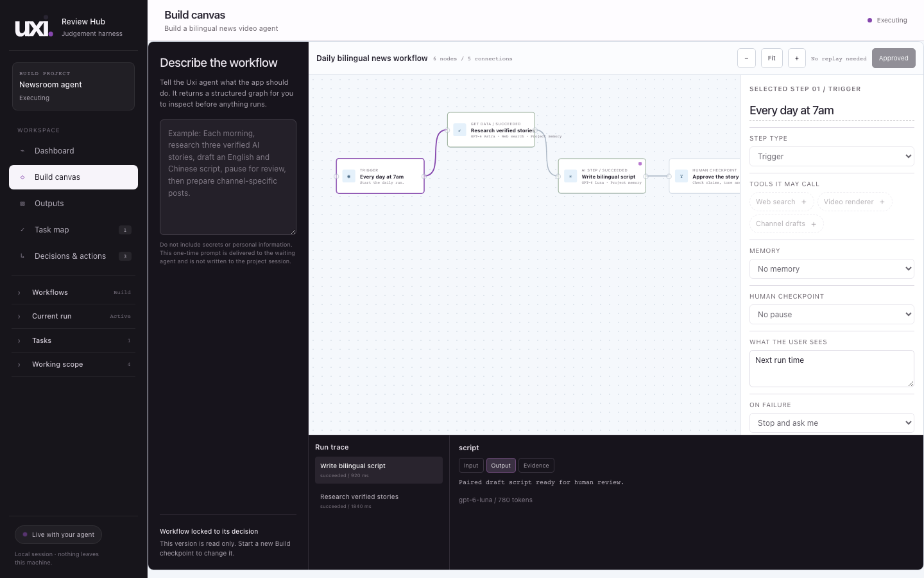Click the Y icon on Approve the story node
Image resolution: width=924 pixels, height=578 pixels.
pyautogui.click(x=681, y=176)
